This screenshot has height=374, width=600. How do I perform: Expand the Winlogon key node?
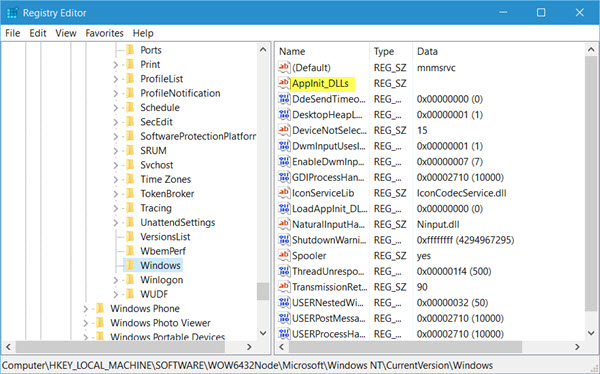click(x=115, y=280)
